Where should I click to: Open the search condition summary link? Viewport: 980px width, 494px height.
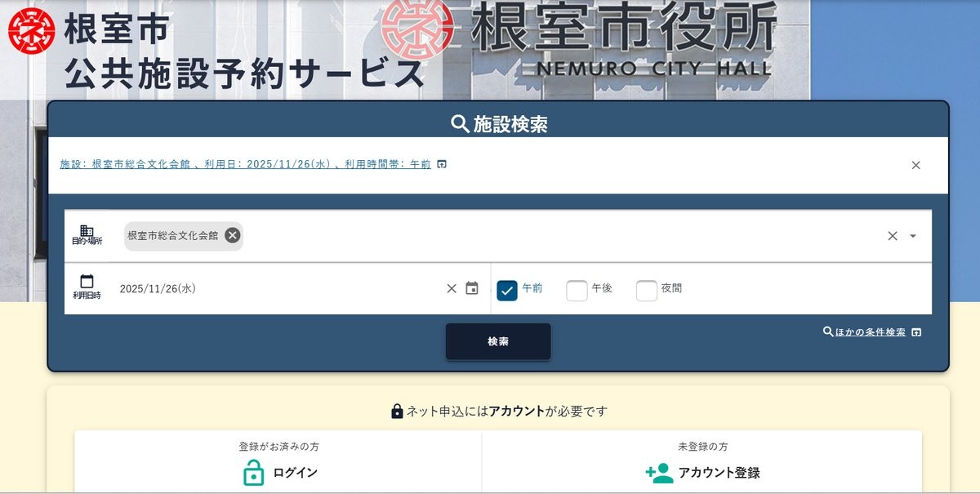[x=245, y=164]
